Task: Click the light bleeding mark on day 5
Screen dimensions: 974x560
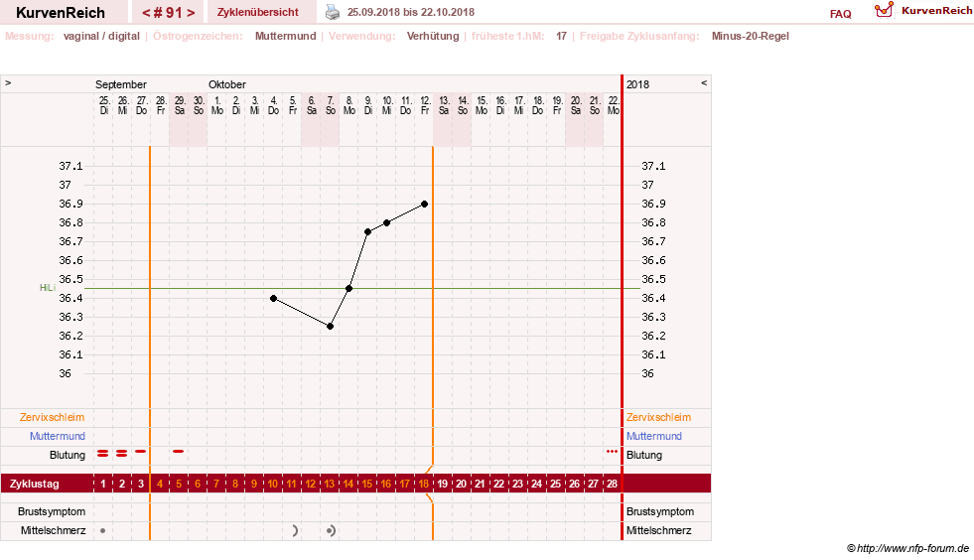Action: click(x=179, y=451)
